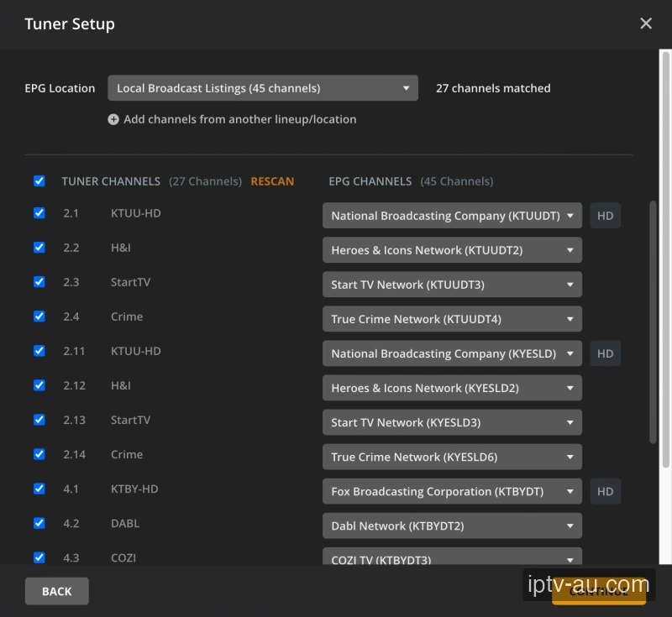Open the Heroes & Icons Network (KYESLD2) dropdown
The width and height of the screenshot is (672, 617).
click(452, 388)
